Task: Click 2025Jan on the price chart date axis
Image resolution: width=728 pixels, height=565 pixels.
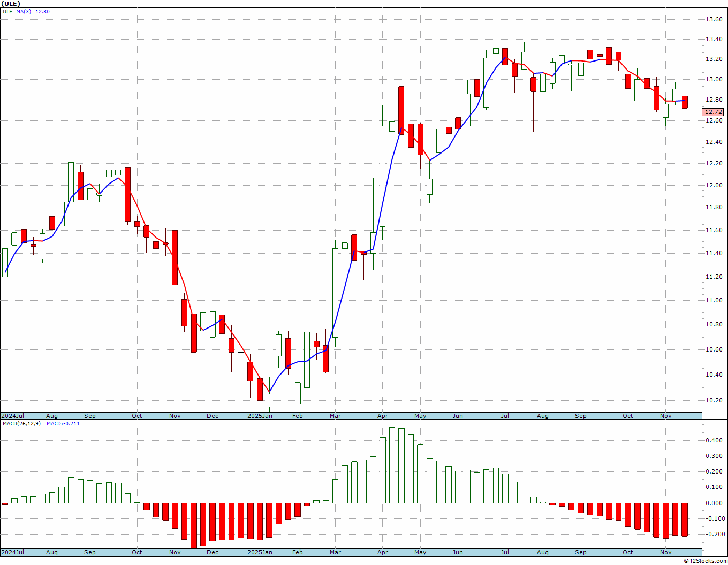Action: [260, 416]
